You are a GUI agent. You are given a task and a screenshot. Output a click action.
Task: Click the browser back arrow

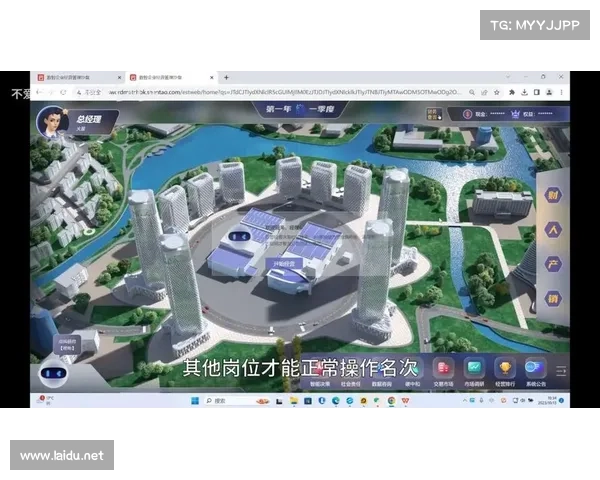40,92
